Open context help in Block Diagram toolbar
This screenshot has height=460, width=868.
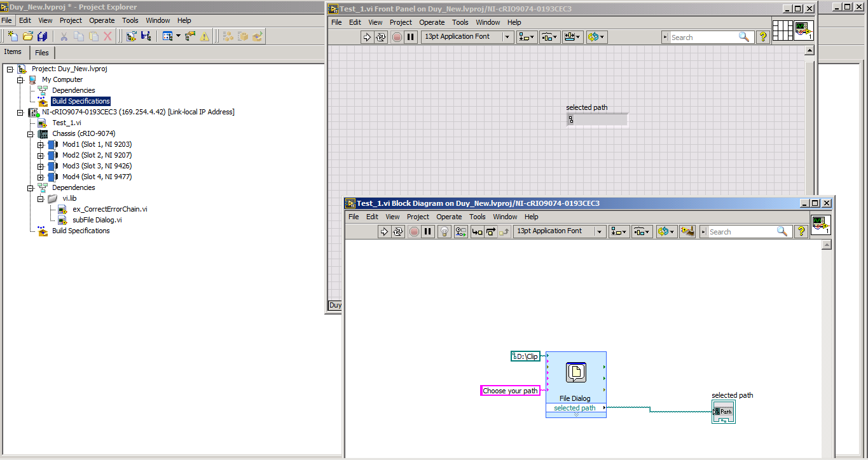801,232
